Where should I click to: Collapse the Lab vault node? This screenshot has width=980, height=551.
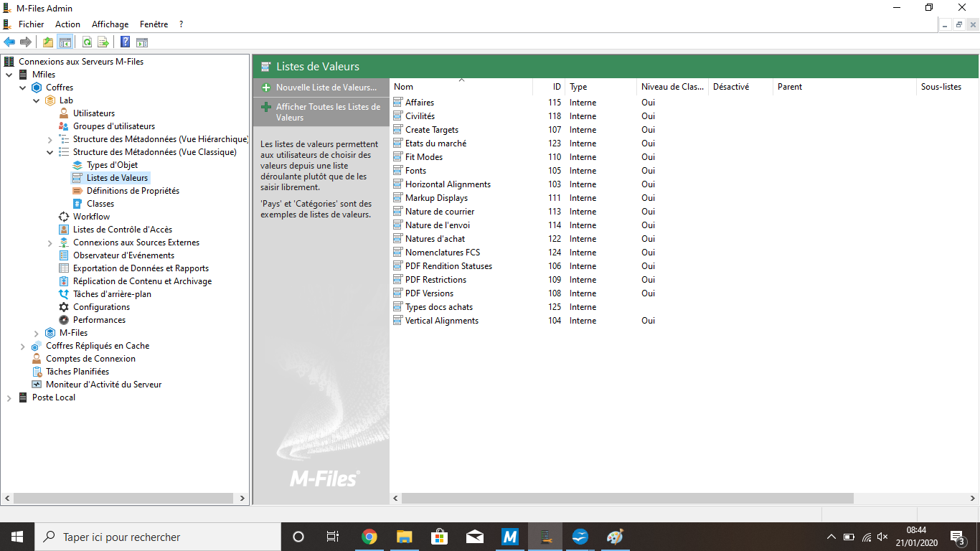click(37, 100)
